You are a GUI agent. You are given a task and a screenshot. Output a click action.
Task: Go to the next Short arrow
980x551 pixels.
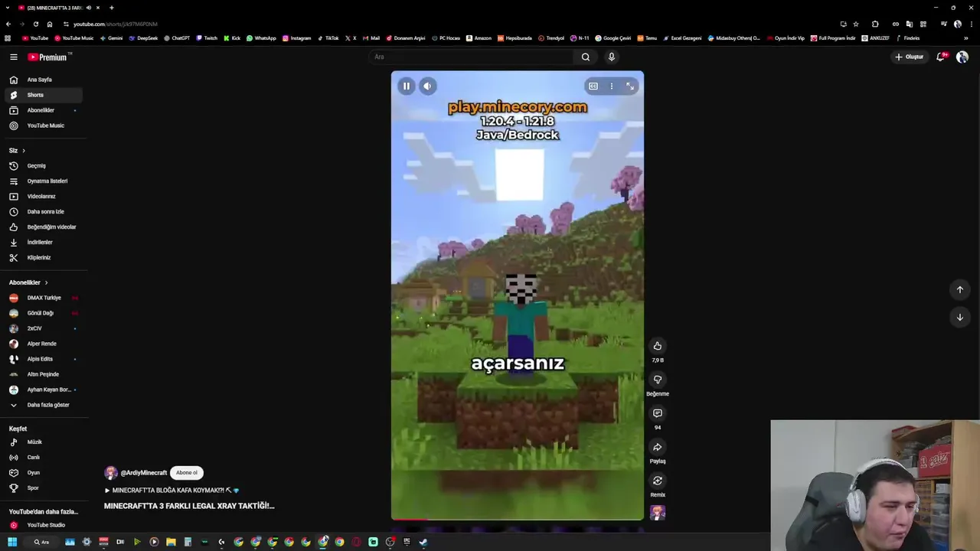[x=960, y=317]
